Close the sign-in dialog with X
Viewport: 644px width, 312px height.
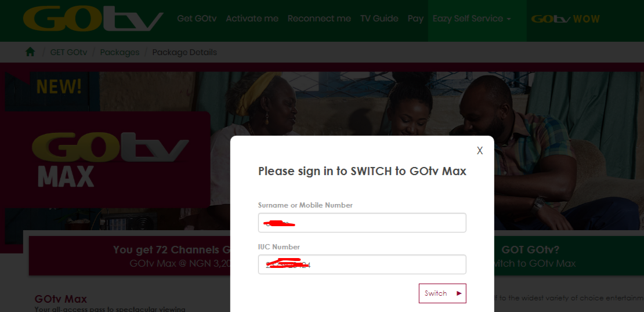pyautogui.click(x=480, y=151)
